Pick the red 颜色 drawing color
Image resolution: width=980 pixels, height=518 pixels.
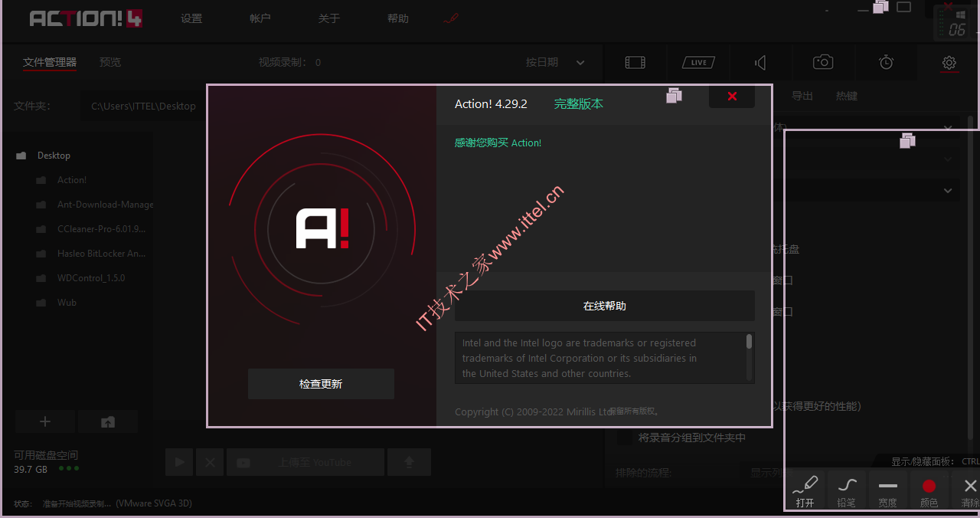tap(929, 490)
